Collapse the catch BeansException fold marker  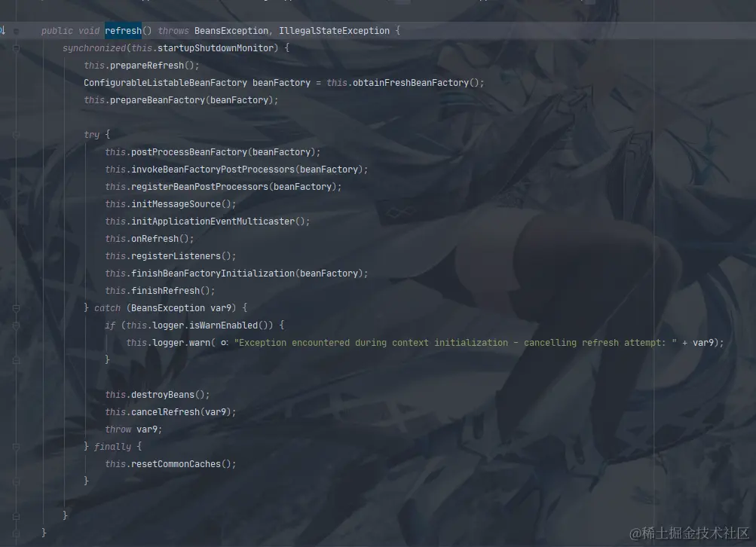(16, 308)
